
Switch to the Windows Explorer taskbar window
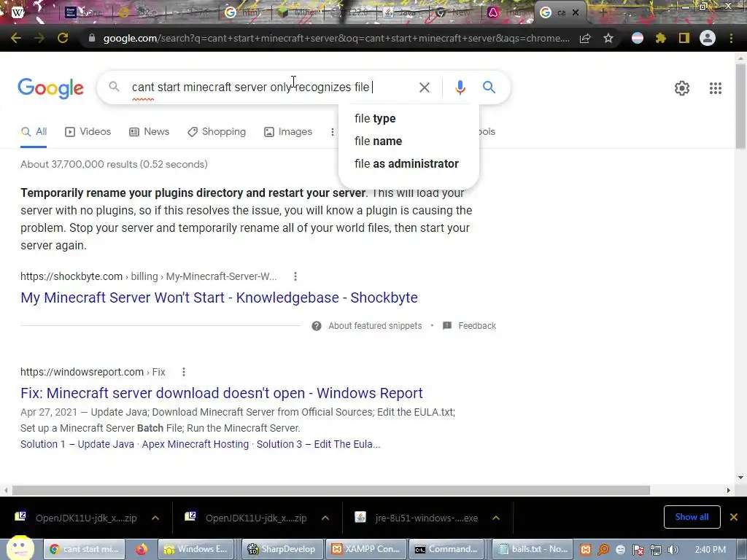[197, 549]
